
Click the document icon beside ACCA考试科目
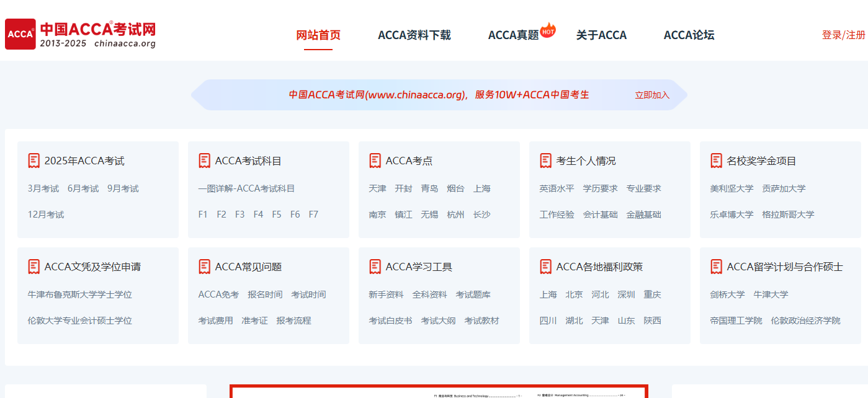(x=204, y=160)
